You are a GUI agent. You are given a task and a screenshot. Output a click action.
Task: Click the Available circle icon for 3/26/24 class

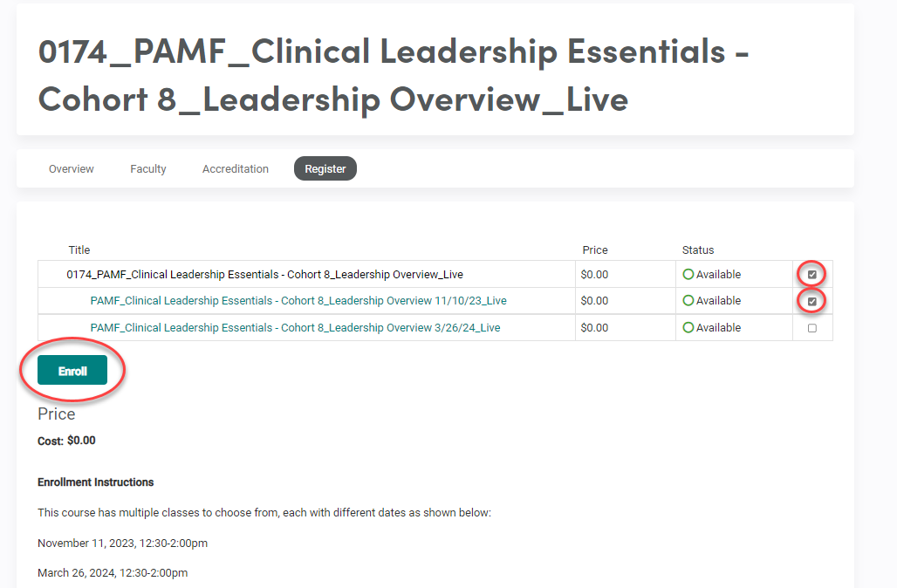688,328
